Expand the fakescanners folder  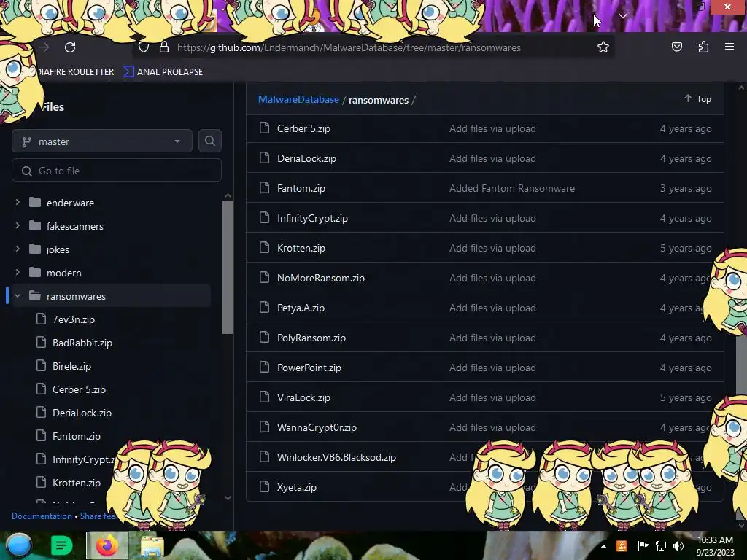tap(18, 226)
